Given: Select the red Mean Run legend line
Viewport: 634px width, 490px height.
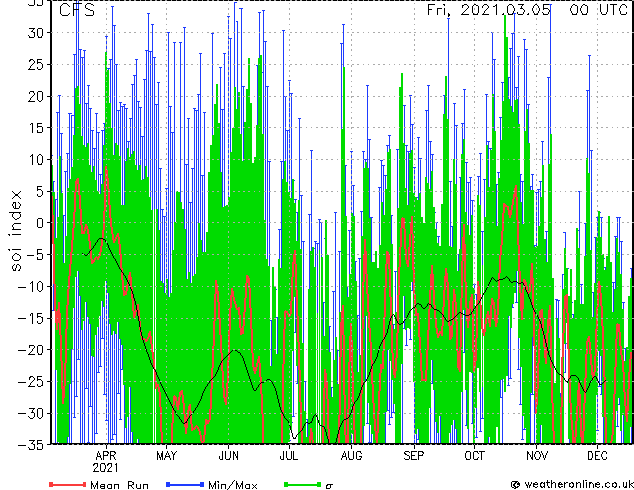Looking at the screenshot, I should click(67, 484).
